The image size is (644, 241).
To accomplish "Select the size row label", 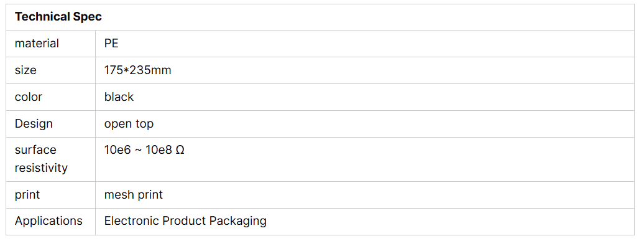I will coord(25,70).
